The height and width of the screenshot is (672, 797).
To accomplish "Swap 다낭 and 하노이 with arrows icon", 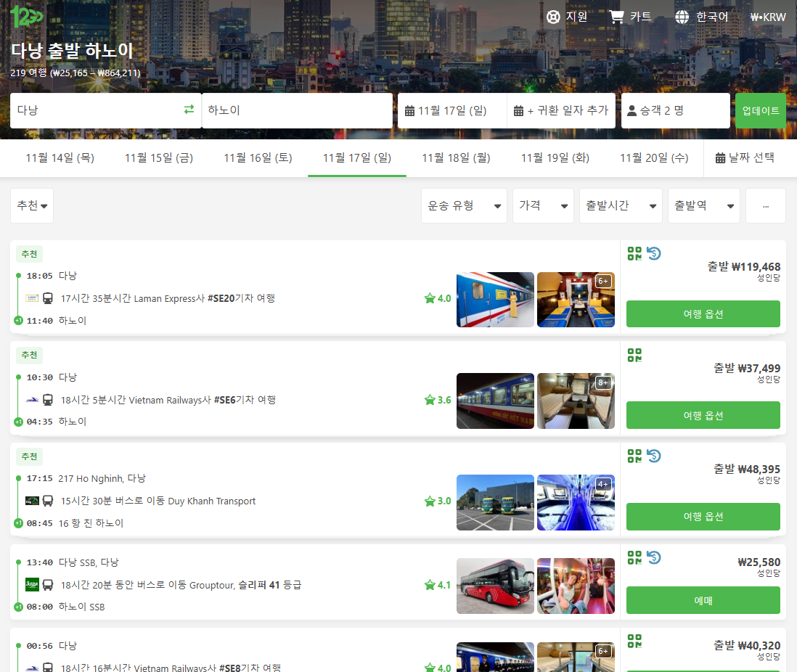I will point(189,110).
